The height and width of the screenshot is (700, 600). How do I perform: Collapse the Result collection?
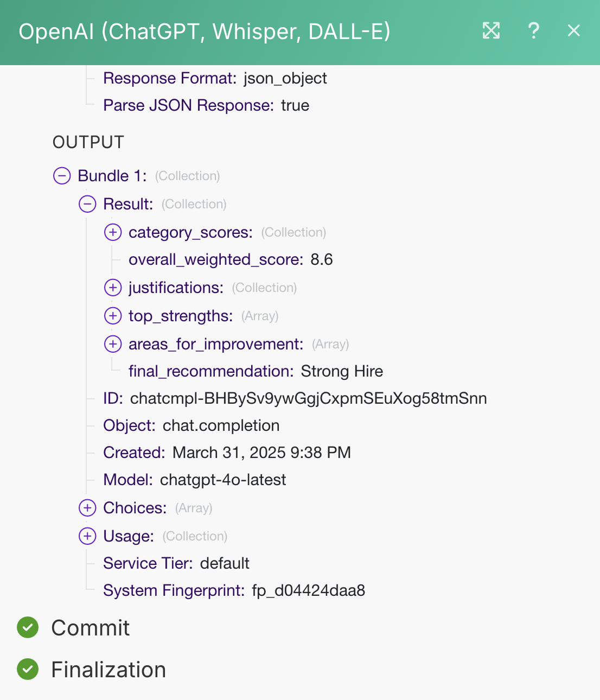tap(87, 204)
